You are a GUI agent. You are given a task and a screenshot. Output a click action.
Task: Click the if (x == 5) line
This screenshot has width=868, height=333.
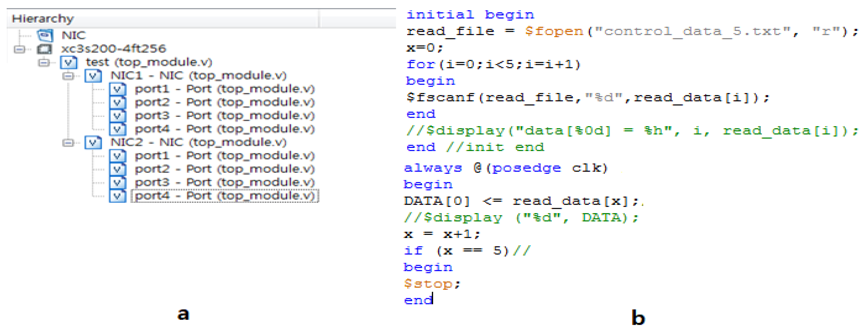(467, 251)
